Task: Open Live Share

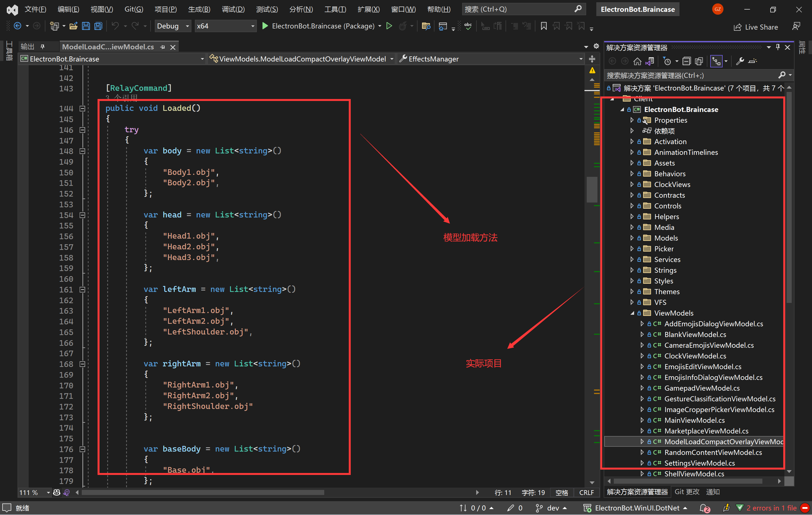Action: (756, 27)
